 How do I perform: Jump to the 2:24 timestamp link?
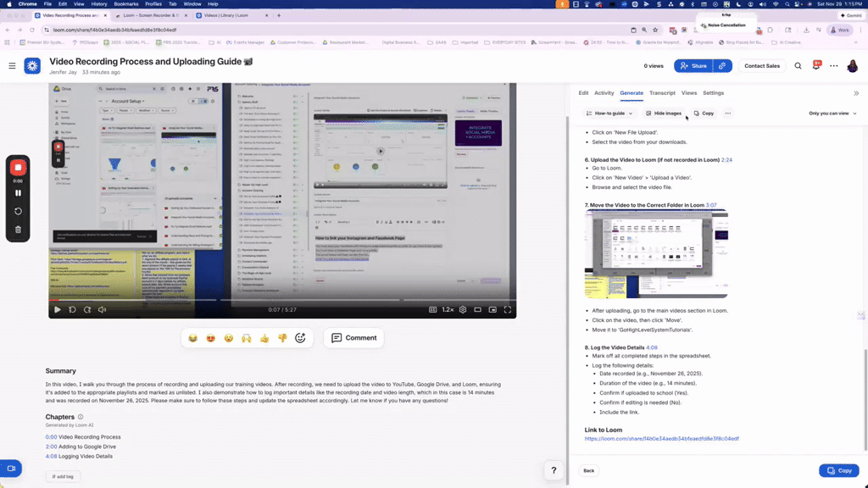pos(726,160)
